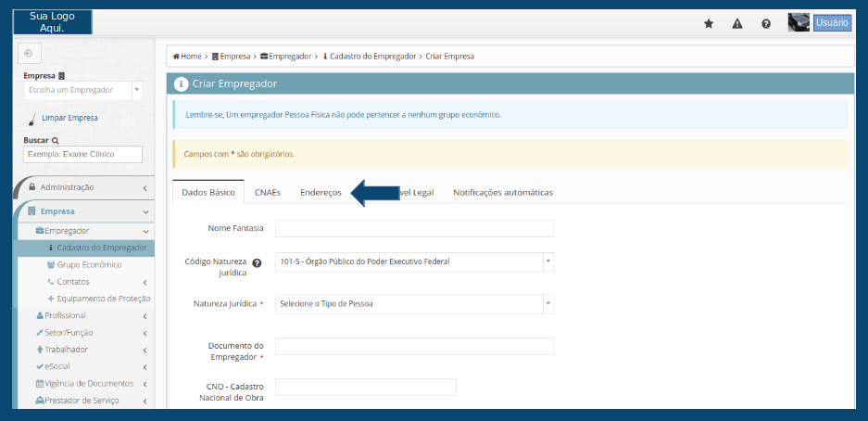Viewport: 868px width, 421px height.
Task: Click the Lembre-se Pessoa Física notice
Action: (343, 115)
